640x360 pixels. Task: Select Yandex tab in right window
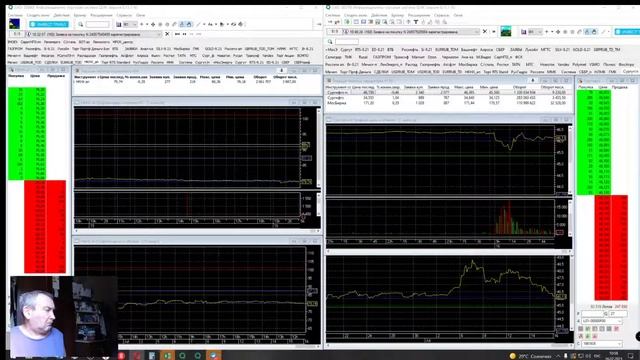[563, 64]
